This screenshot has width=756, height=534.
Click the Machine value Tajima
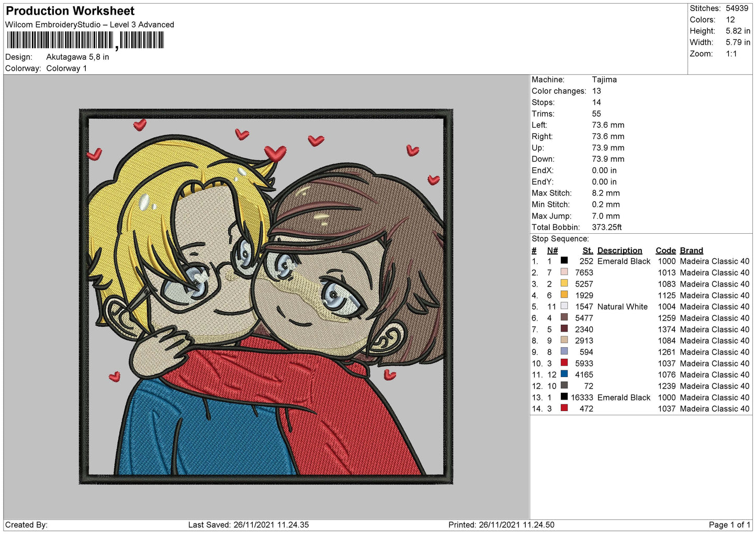(x=604, y=79)
